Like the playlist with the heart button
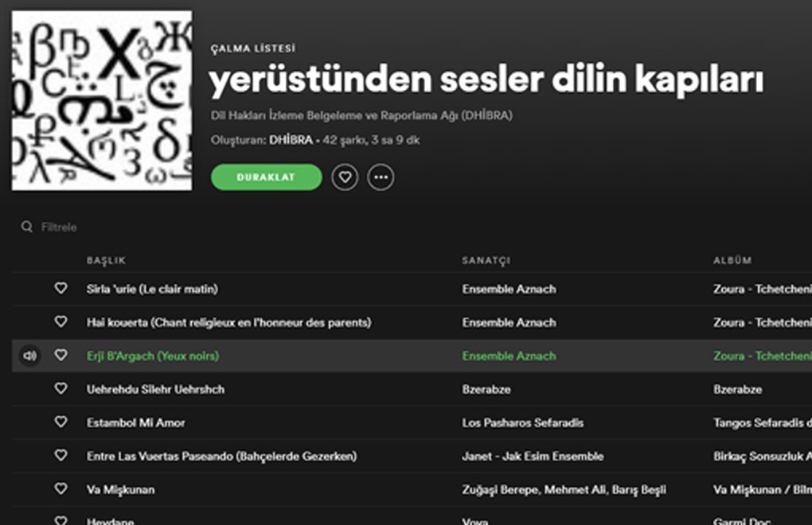812x525 pixels. [345, 177]
